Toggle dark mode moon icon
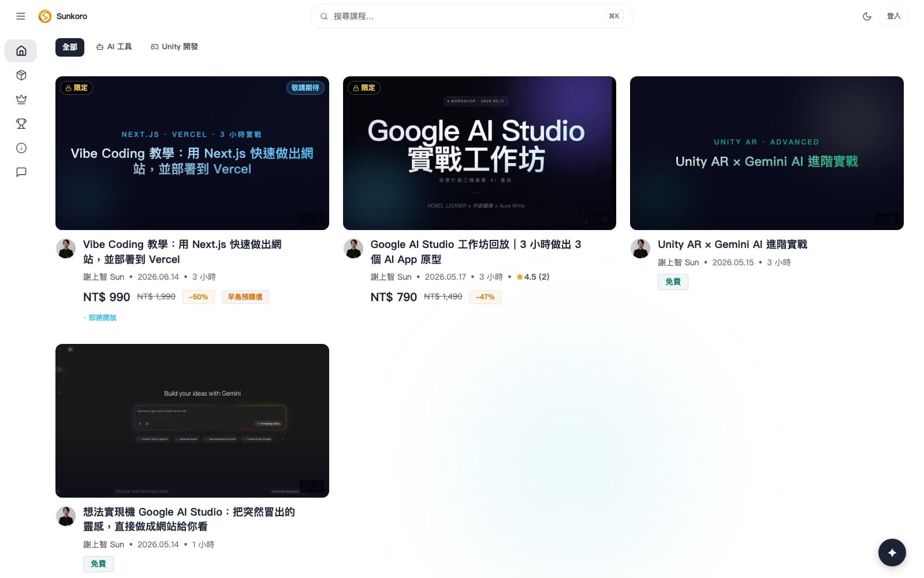This screenshot has width=924, height=578. coord(867,16)
